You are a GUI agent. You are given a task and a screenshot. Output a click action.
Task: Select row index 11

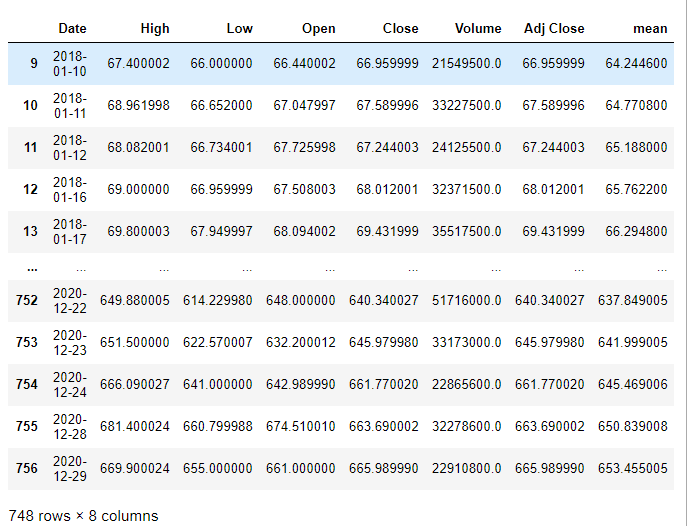[30, 148]
